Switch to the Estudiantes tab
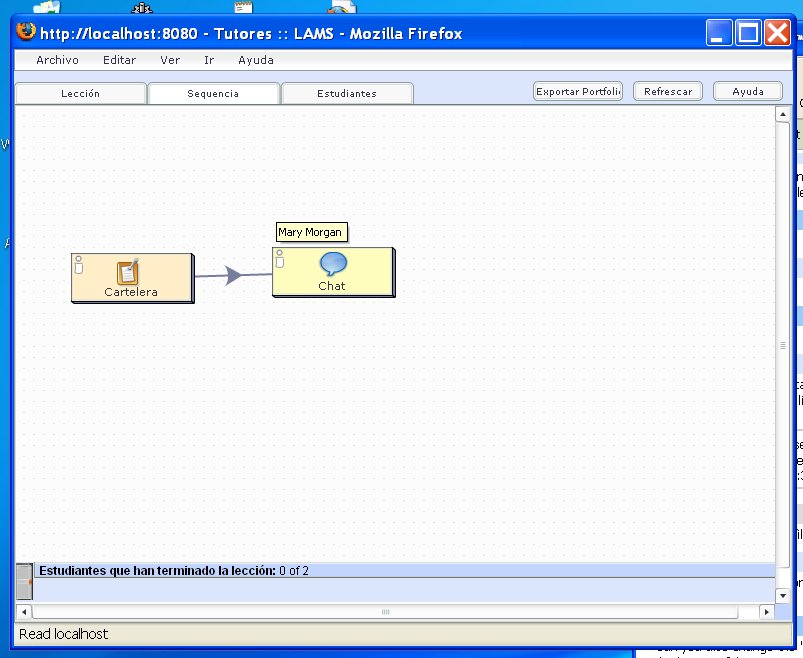803x658 pixels. point(347,94)
